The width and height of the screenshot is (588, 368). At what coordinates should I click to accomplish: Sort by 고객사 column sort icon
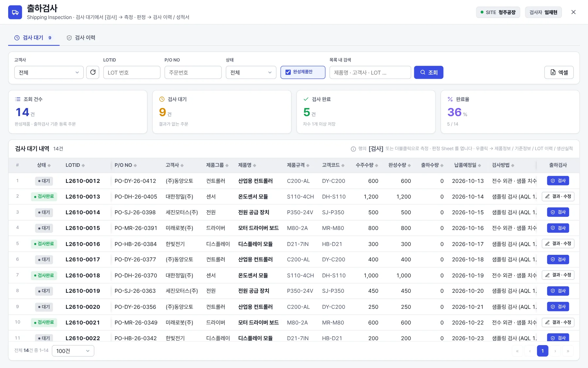(x=182, y=166)
